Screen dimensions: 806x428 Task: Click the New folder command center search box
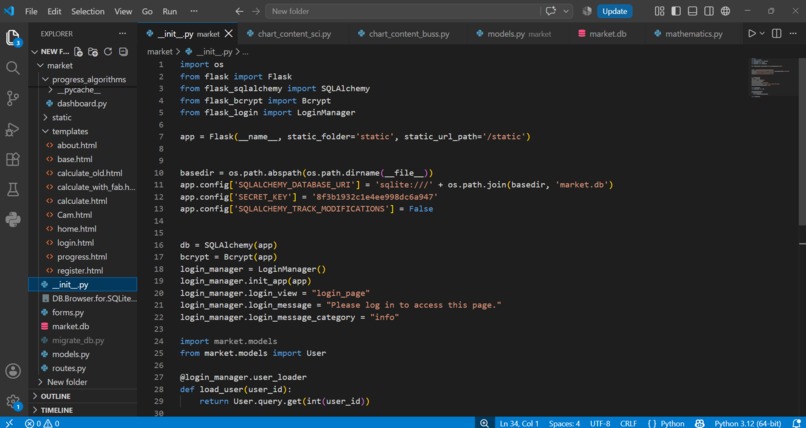402,11
